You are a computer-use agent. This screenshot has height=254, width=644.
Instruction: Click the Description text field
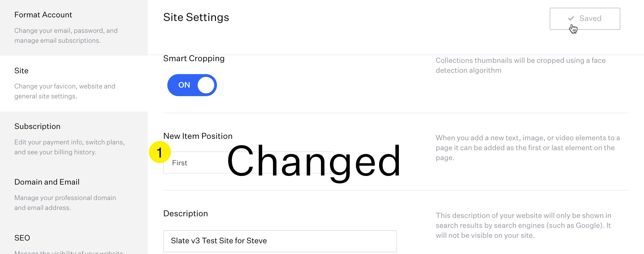(x=280, y=241)
